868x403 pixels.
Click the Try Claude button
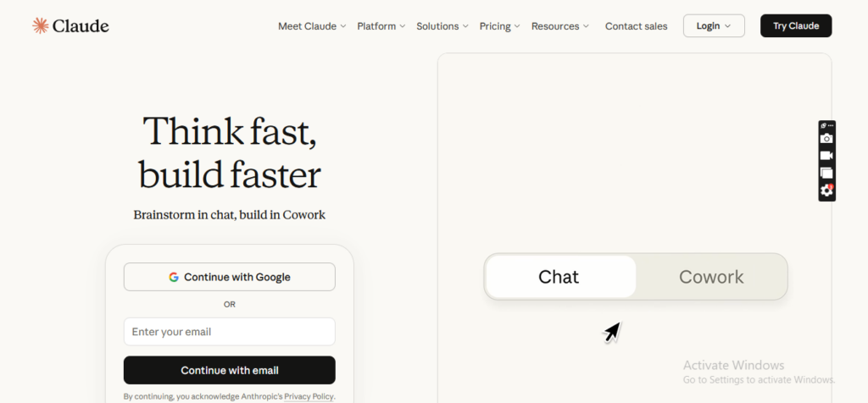[795, 26]
